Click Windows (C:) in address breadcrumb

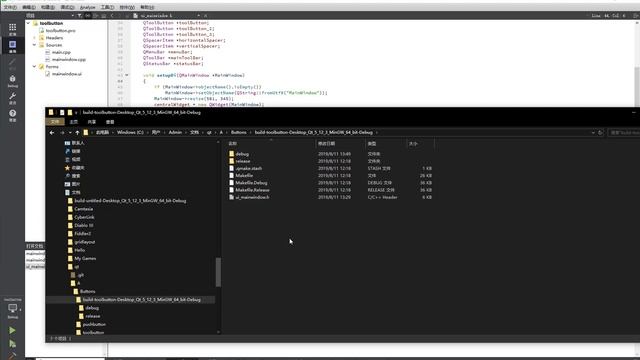point(130,133)
